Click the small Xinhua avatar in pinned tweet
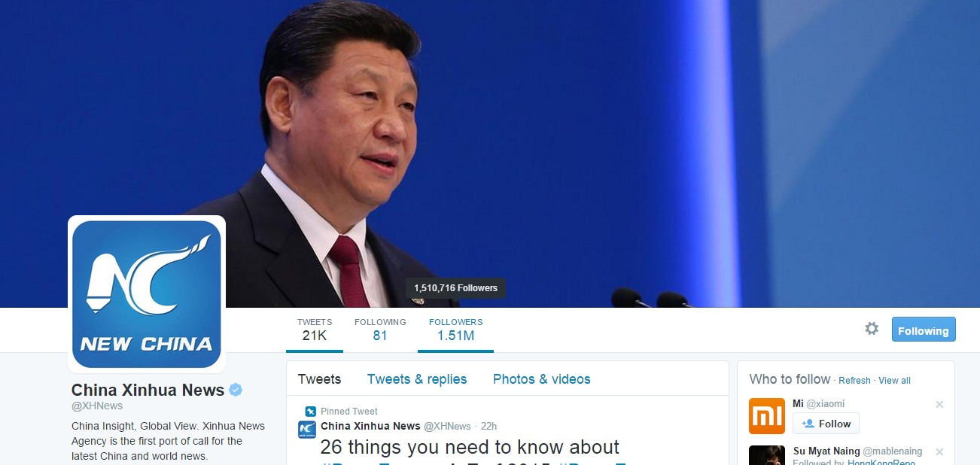This screenshot has height=465, width=980. pyautogui.click(x=306, y=430)
